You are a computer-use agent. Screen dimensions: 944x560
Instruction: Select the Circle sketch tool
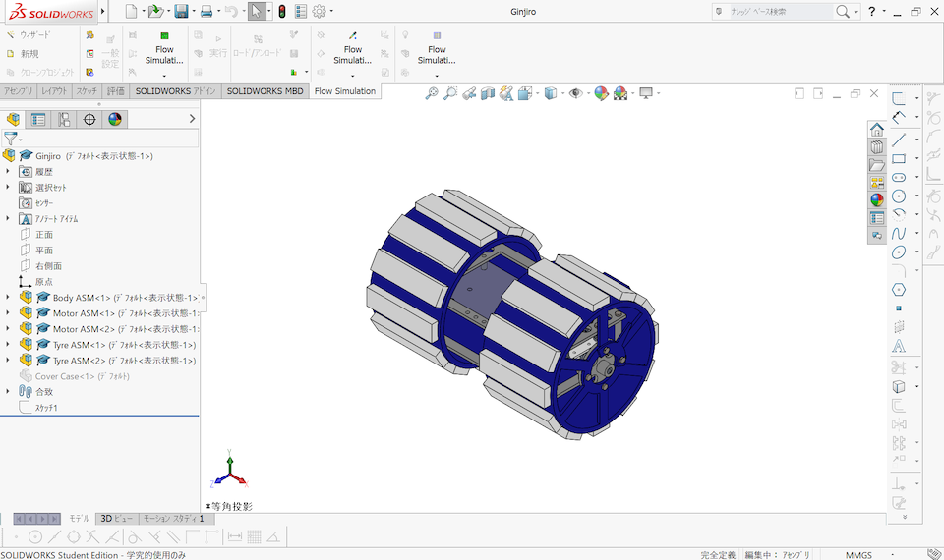tap(899, 196)
